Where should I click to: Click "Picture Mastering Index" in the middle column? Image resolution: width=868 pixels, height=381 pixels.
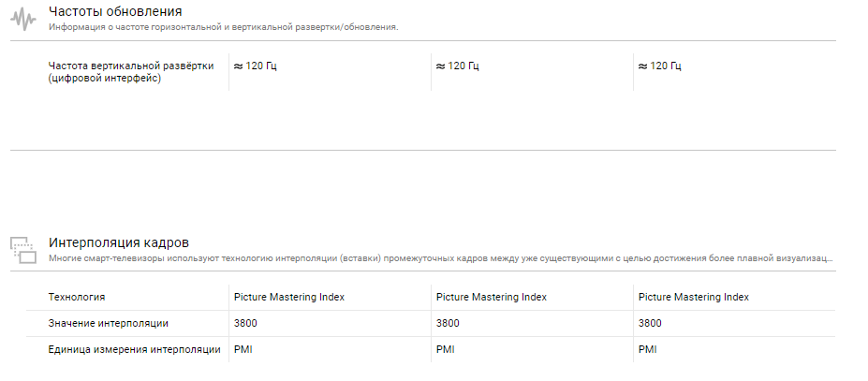[492, 297]
